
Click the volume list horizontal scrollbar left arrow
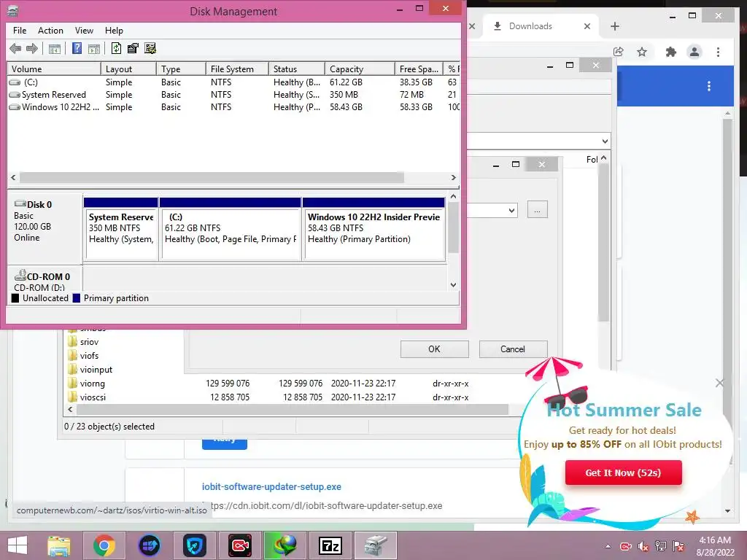pos(13,178)
